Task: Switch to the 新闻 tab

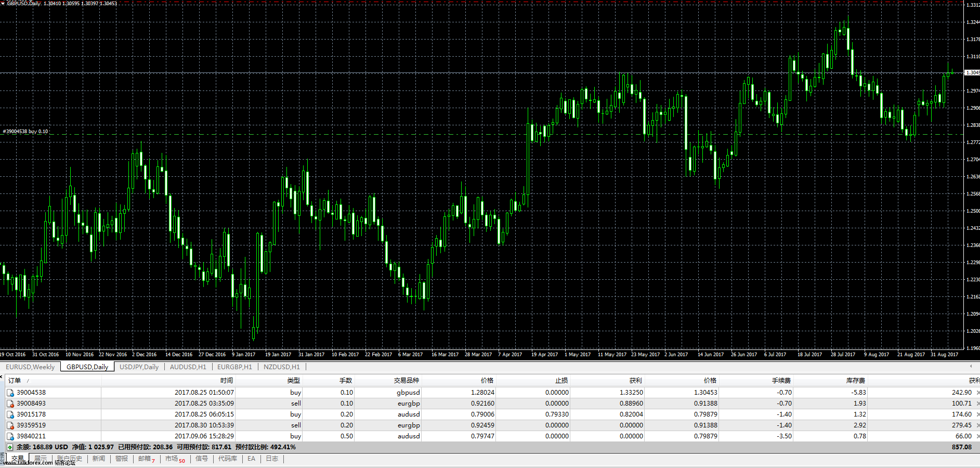Action: pos(99,459)
